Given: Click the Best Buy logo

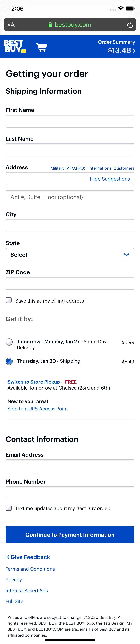Looking at the screenshot, I should (x=14, y=47).
